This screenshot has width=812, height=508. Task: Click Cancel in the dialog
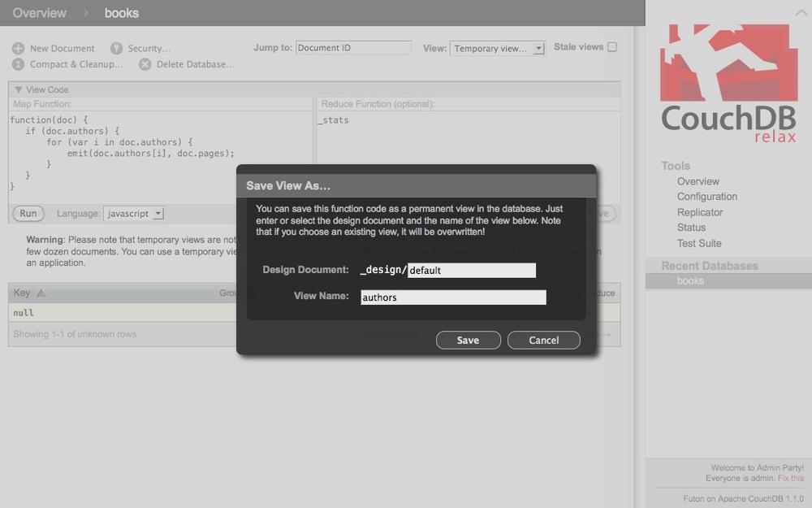pos(544,340)
